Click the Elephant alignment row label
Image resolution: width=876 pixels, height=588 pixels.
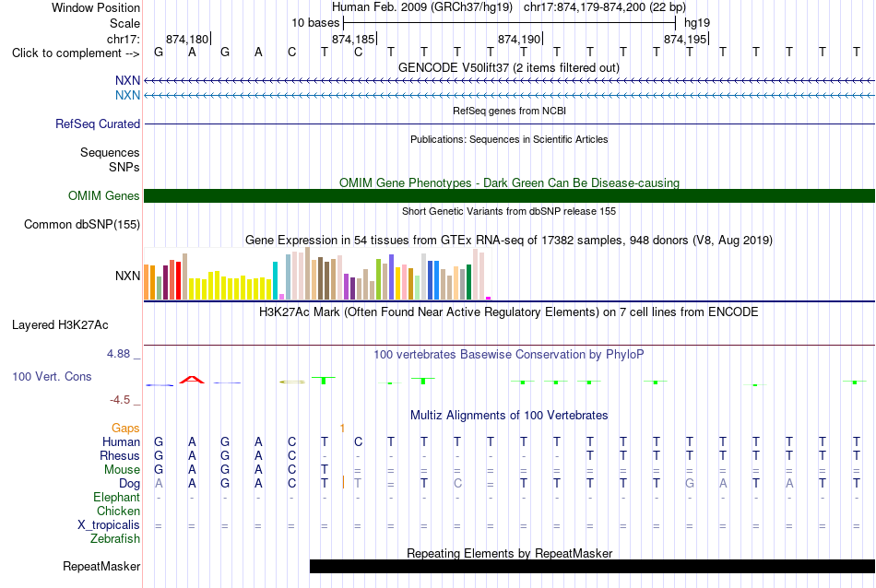click(116, 497)
